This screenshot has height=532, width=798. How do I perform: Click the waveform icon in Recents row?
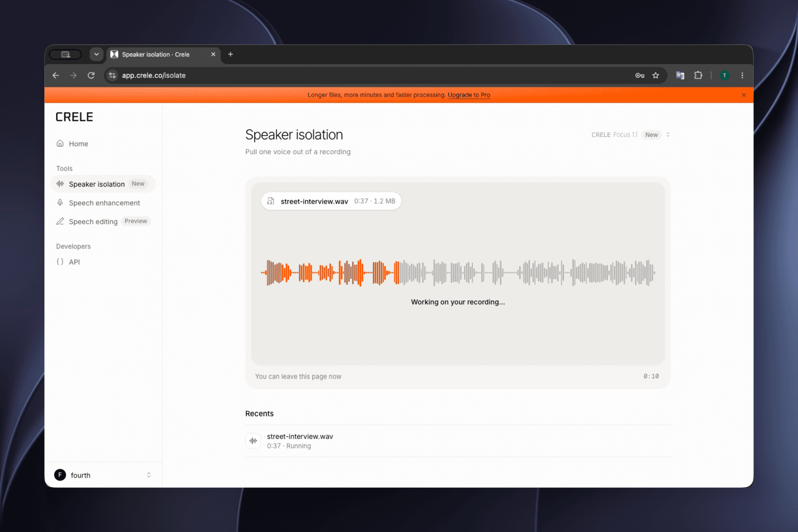(253, 441)
